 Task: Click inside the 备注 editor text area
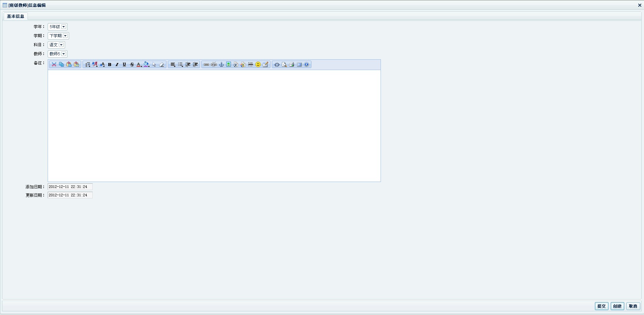point(214,126)
